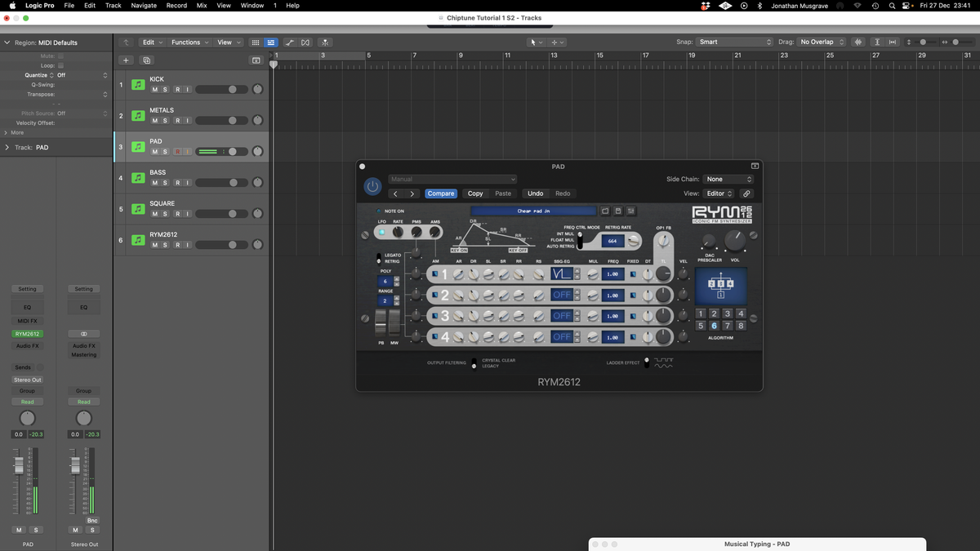Open the preset folder icon in RYM2612
The height and width of the screenshot is (551, 980).
pyautogui.click(x=605, y=211)
